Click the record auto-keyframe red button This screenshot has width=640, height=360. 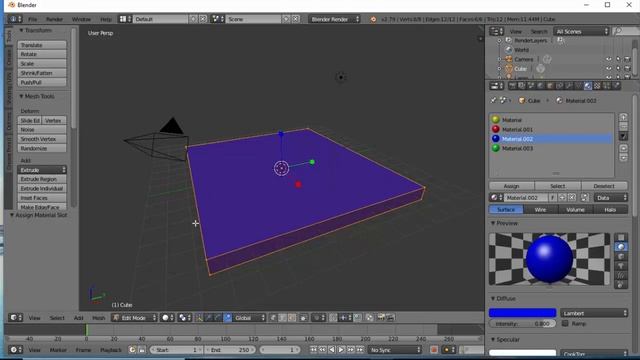coord(434,350)
